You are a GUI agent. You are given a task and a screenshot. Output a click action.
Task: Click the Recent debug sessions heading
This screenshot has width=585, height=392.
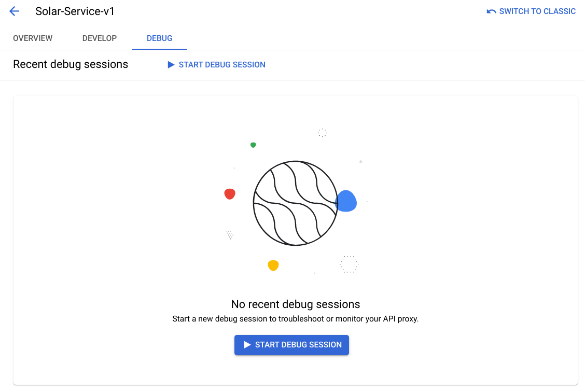[71, 64]
